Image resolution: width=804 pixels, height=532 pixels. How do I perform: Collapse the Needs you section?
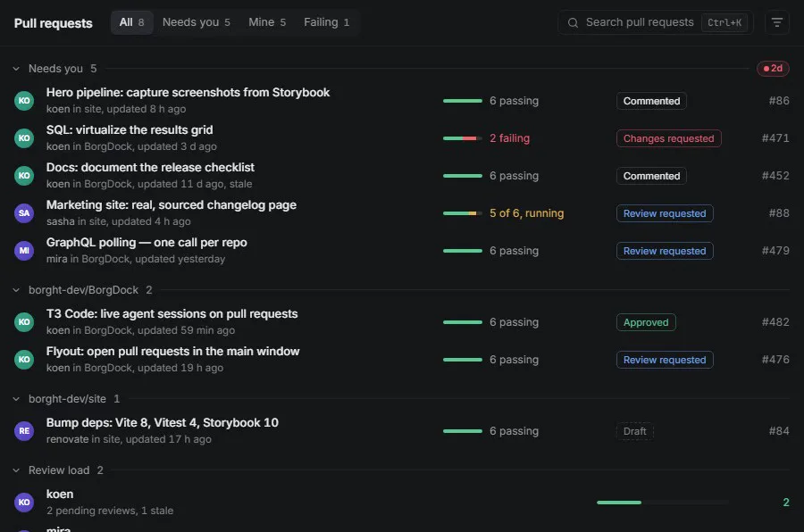(16, 69)
